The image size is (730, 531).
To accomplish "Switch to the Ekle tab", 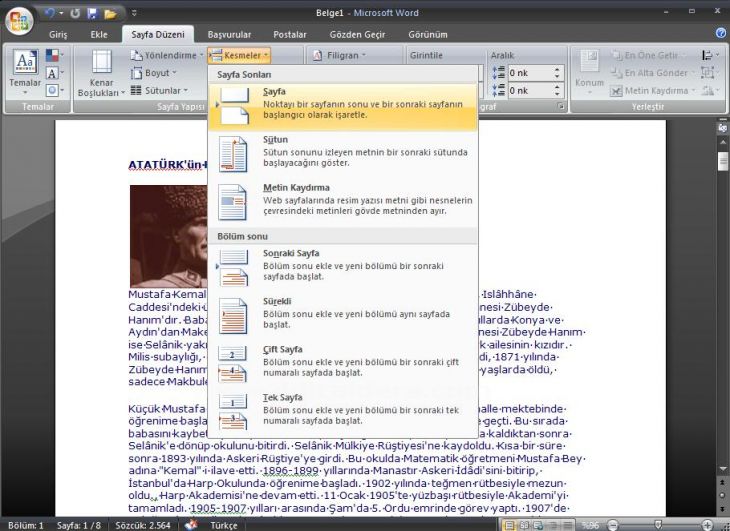I will (99, 34).
